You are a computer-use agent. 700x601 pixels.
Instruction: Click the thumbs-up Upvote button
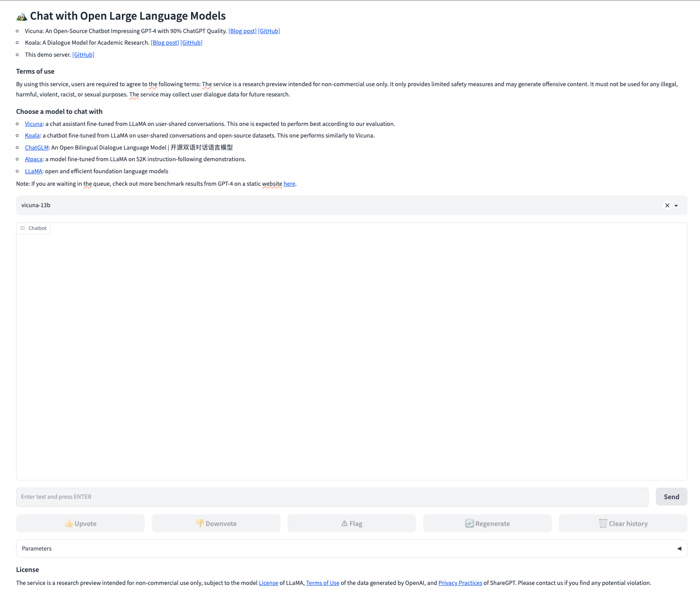(80, 523)
